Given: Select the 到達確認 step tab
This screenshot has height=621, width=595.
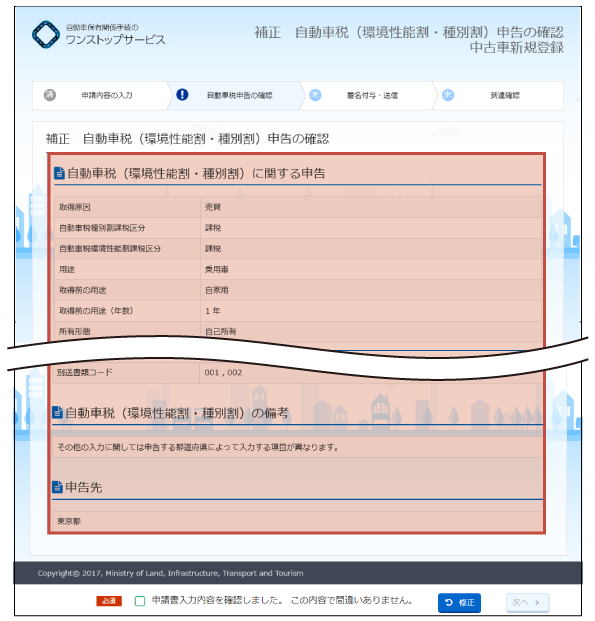Looking at the screenshot, I should pyautogui.click(x=499, y=95).
